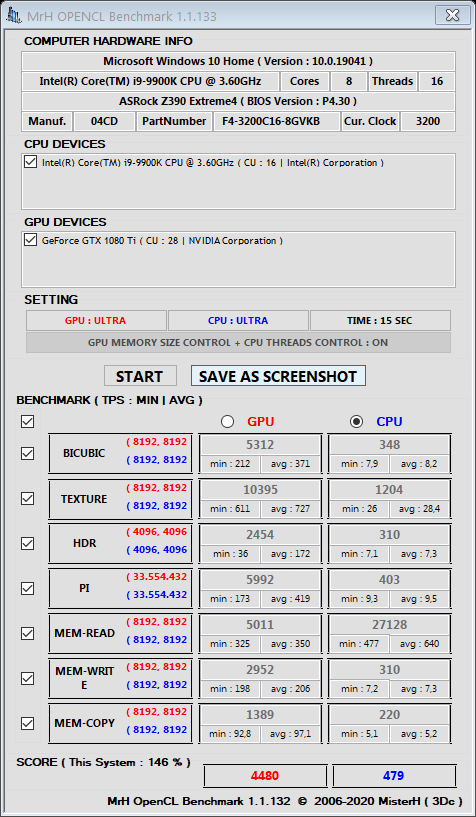Click SAVE AS SCREENSHOT button

278,376
